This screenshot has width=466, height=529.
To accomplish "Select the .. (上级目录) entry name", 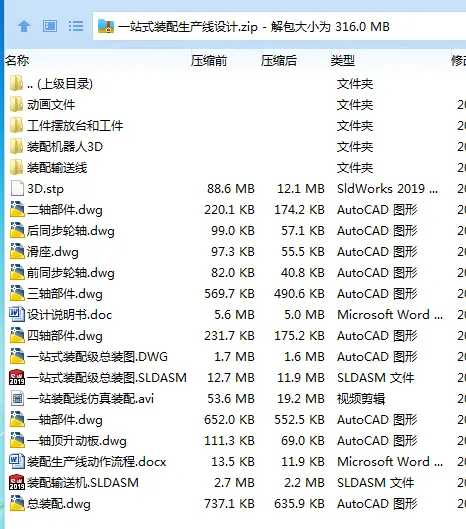I will (x=60, y=84).
